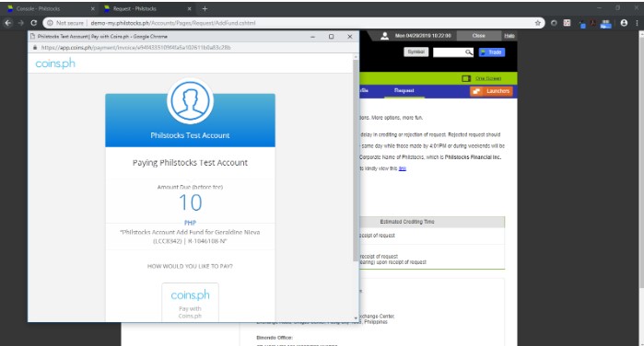Click the One Screen monitor icon
Viewport: 644px width, 346px height.
click(466, 78)
